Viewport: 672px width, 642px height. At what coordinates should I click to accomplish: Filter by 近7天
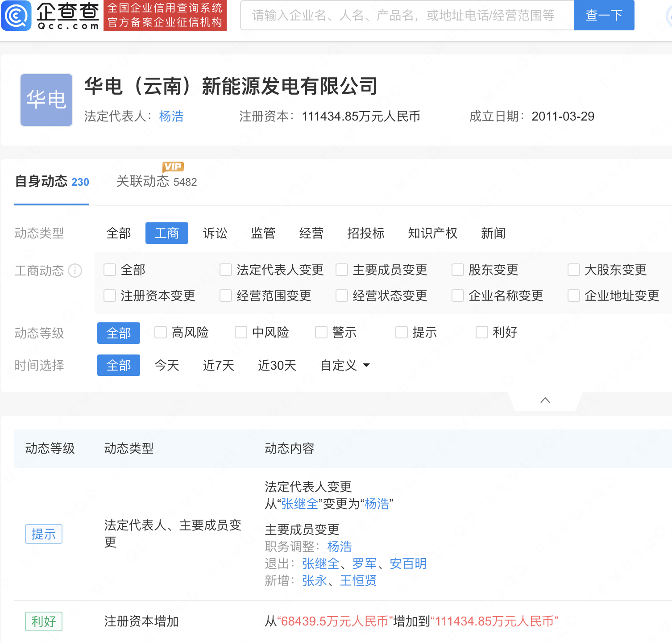[219, 365]
